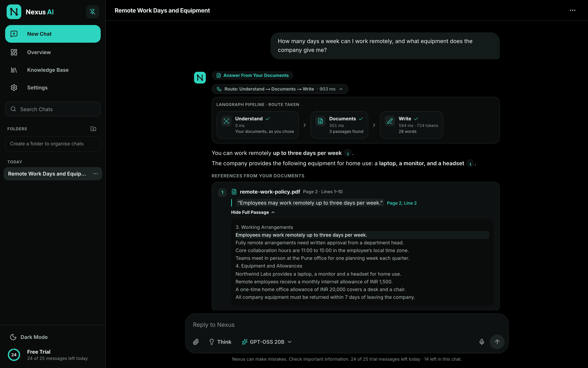The image size is (588, 368).
Task: Select the Write pipeline step
Action: 411,125
